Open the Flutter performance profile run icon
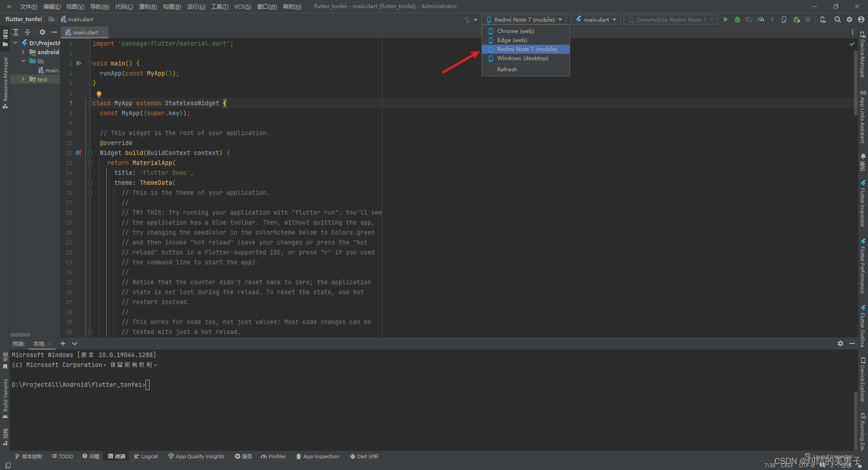 coord(761,19)
